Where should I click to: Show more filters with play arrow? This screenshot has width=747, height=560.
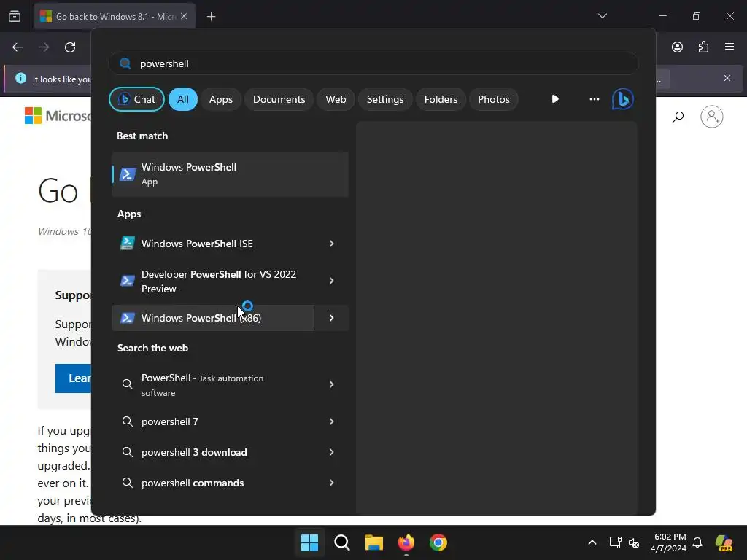[x=555, y=99]
